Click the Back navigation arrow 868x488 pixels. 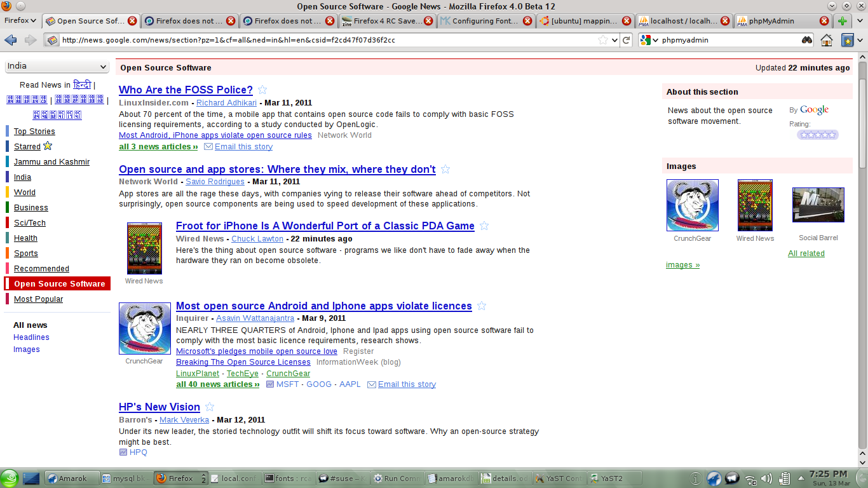tap(10, 40)
